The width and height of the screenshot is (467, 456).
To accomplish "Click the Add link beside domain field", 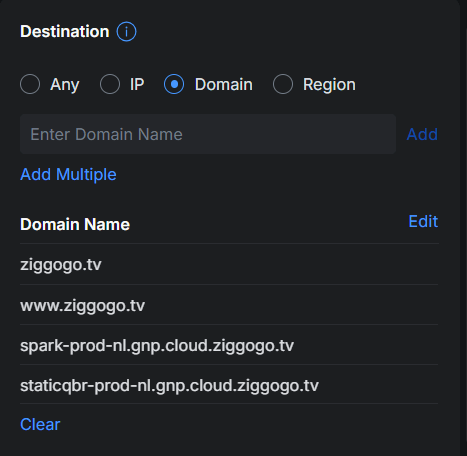I will click(x=422, y=134).
